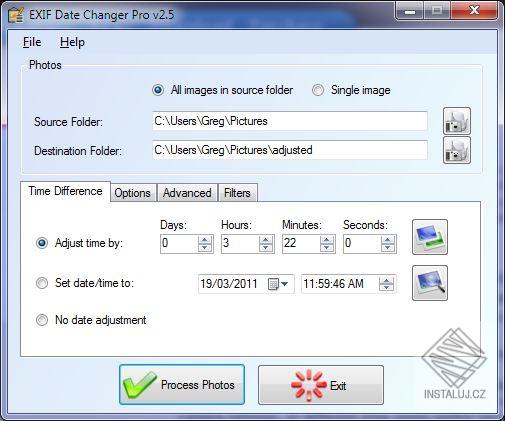Screen dimensions: 505x421
Task: Click the EXIF Date Changer app icon in title bar
Action: click(16, 15)
